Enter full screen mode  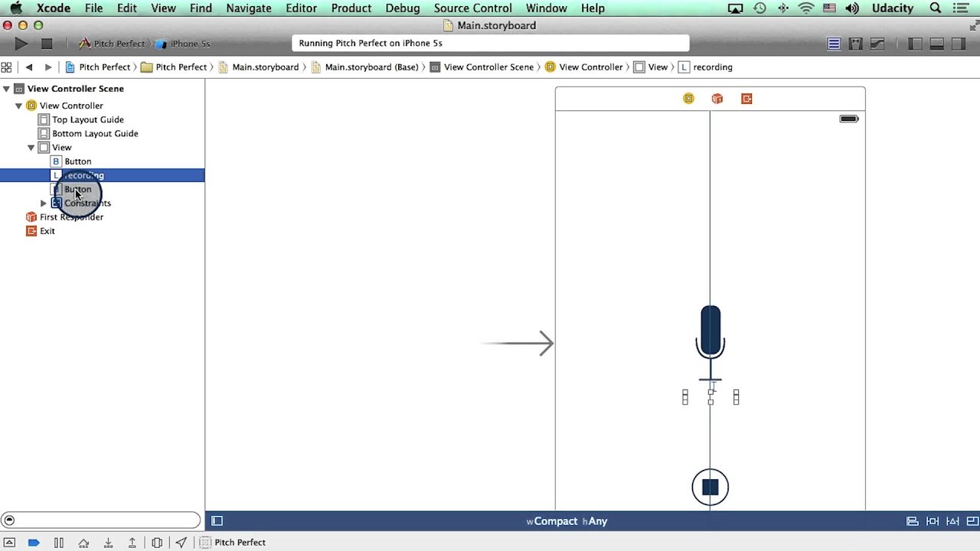974,25
